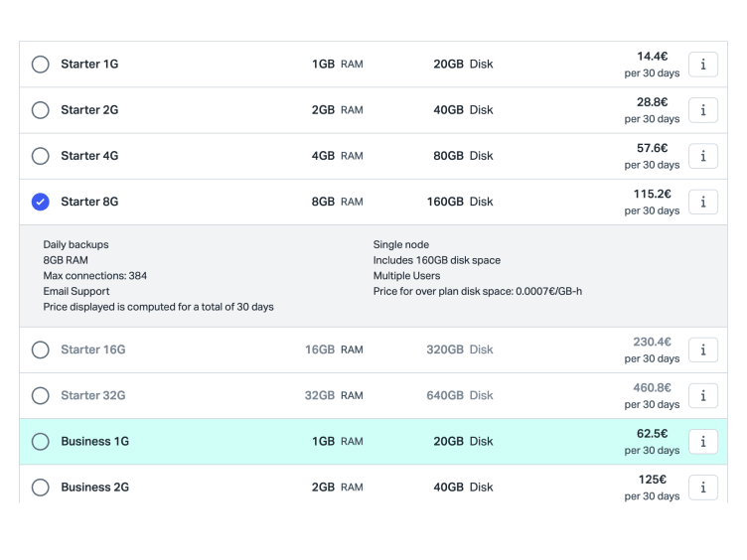Viewport: 747px width, 560px height.
Task: Click info icon on Starter 8G row
Action: [x=702, y=202]
